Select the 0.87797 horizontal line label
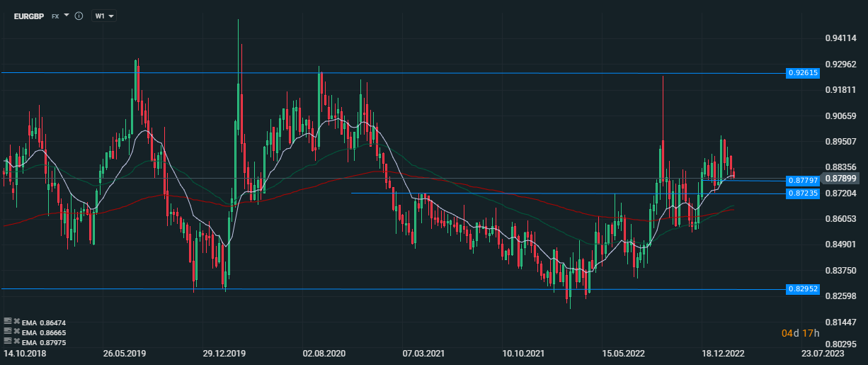The image size is (868, 365). coord(803,181)
